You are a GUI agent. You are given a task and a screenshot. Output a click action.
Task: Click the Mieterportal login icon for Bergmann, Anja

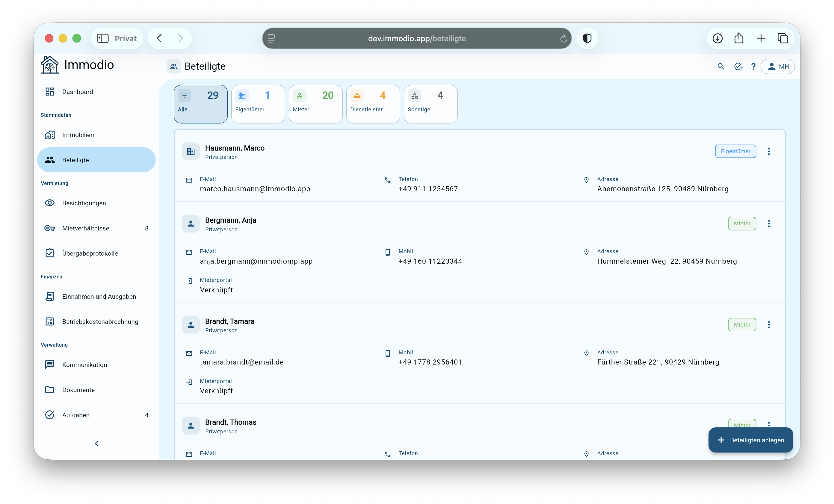(189, 281)
